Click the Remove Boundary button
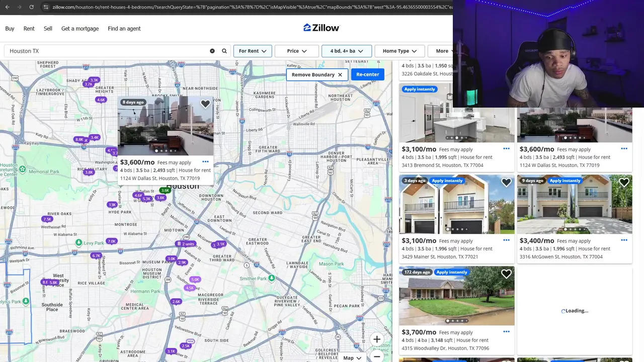The image size is (644, 362). click(x=317, y=74)
